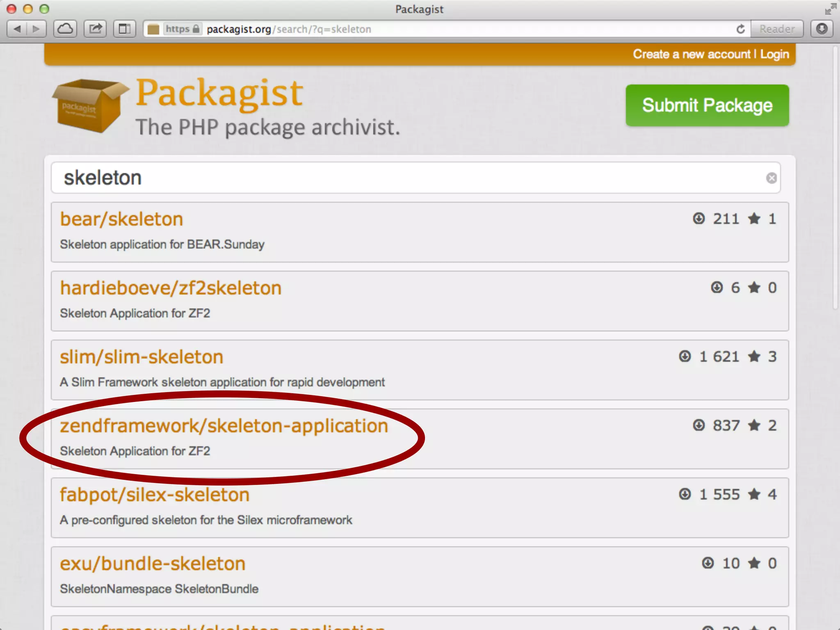The width and height of the screenshot is (840, 630).
Task: Click the browser back arrow button
Action: 17,29
